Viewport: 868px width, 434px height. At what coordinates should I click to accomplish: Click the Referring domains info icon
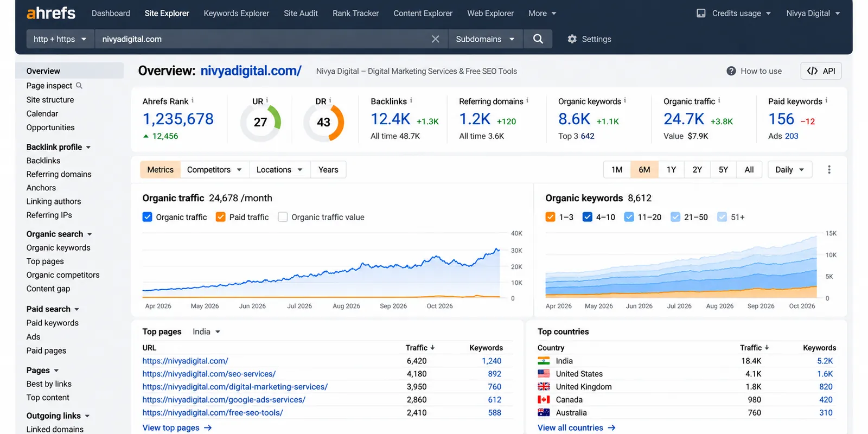tap(527, 100)
